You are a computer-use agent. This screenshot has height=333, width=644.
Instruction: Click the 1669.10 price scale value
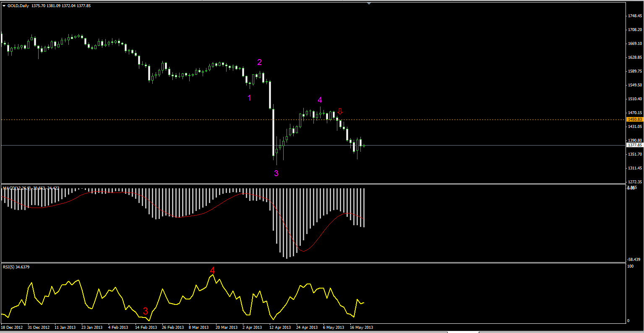coord(635,44)
